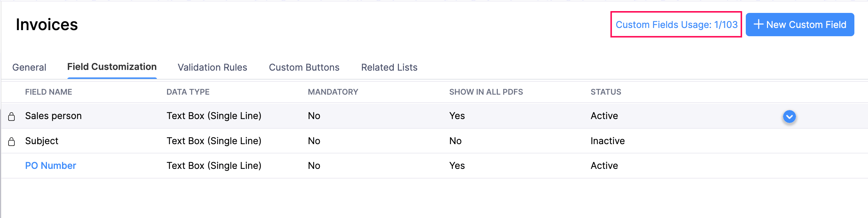Select the Related Lists tab
This screenshot has width=868, height=218.
(x=389, y=67)
